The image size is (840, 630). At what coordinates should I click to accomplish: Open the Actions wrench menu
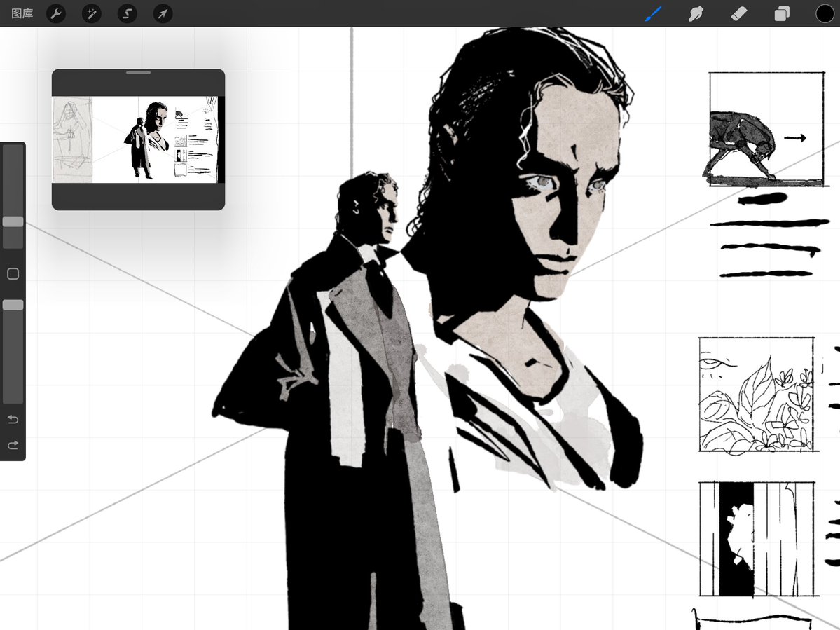coord(56,13)
